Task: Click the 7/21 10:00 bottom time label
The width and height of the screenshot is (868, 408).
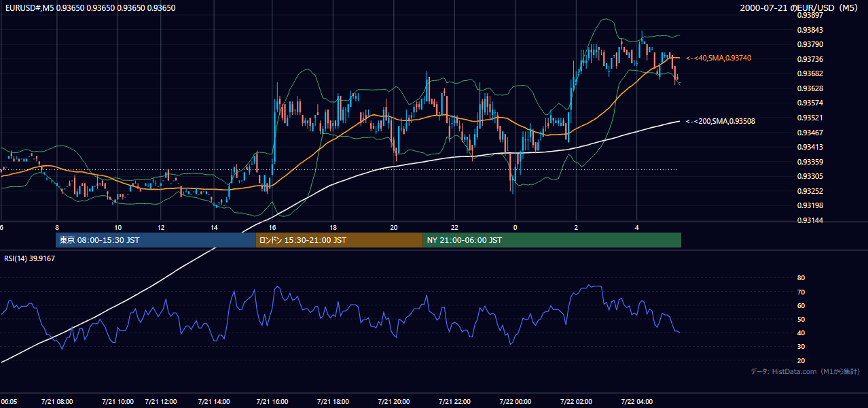Action: [118, 402]
